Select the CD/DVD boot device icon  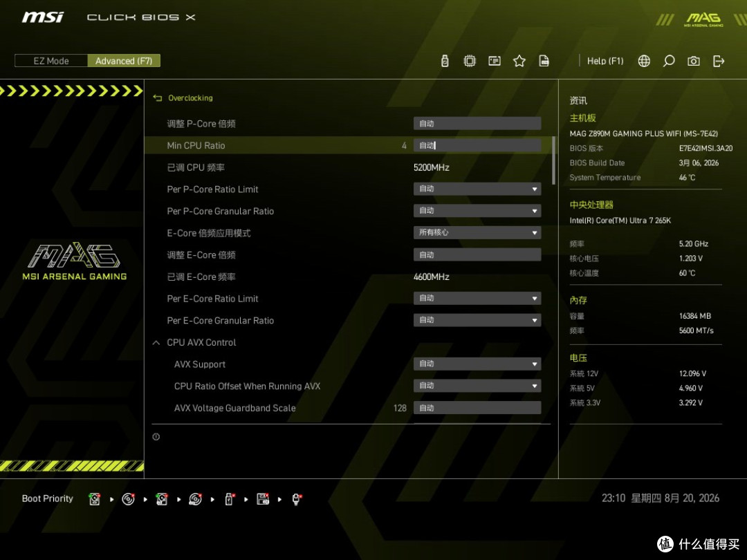(x=128, y=499)
